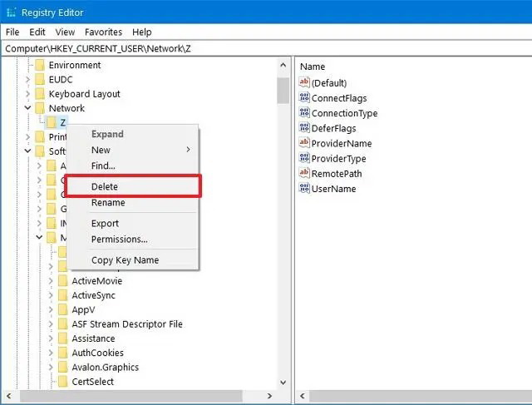Click the registry path address bar

(266, 48)
